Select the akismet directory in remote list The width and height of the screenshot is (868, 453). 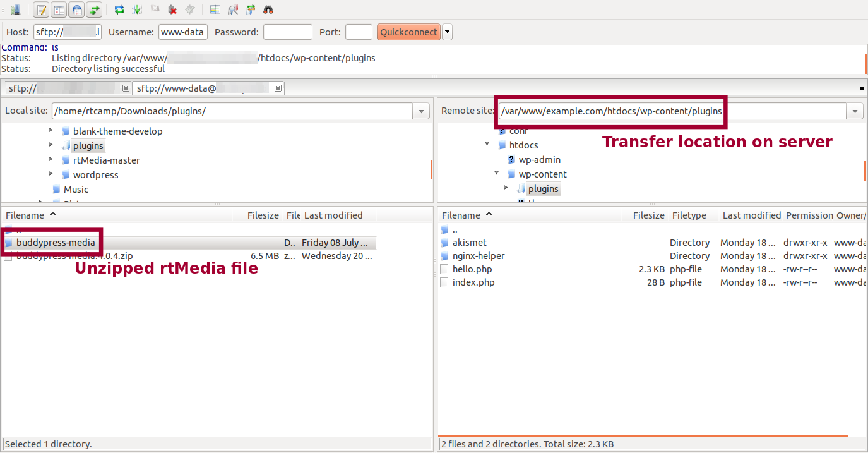pos(469,243)
